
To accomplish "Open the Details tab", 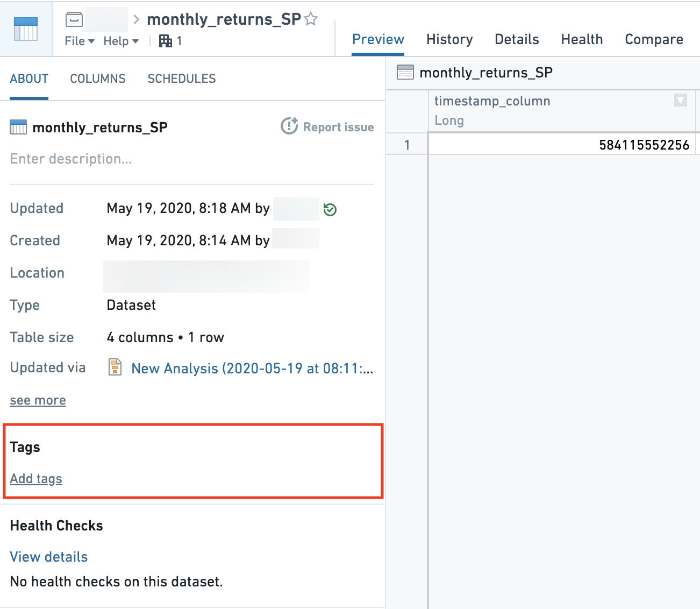I will (x=517, y=39).
